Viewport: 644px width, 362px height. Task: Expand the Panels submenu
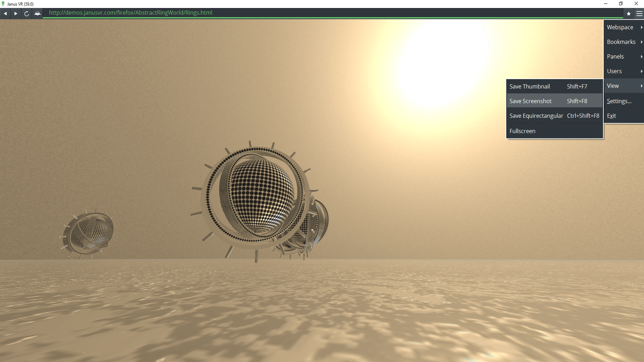coord(615,56)
